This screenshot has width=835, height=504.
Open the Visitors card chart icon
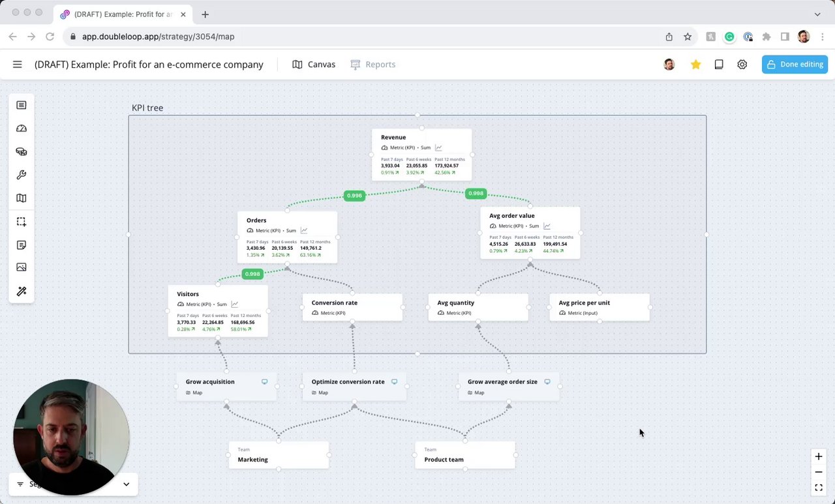234,304
